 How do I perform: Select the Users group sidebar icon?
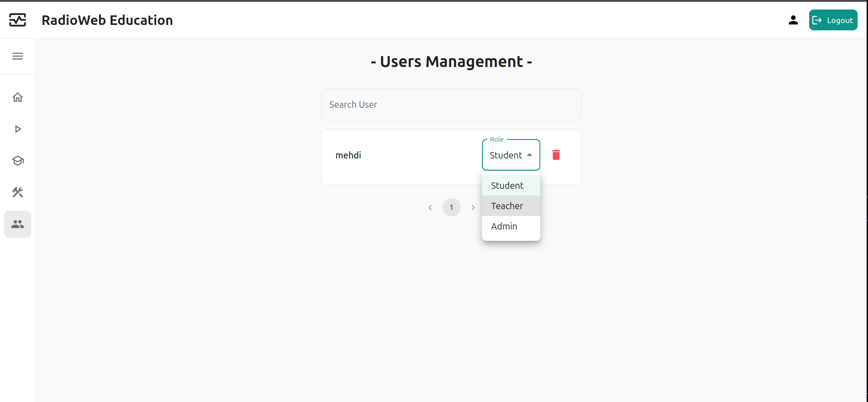18,224
